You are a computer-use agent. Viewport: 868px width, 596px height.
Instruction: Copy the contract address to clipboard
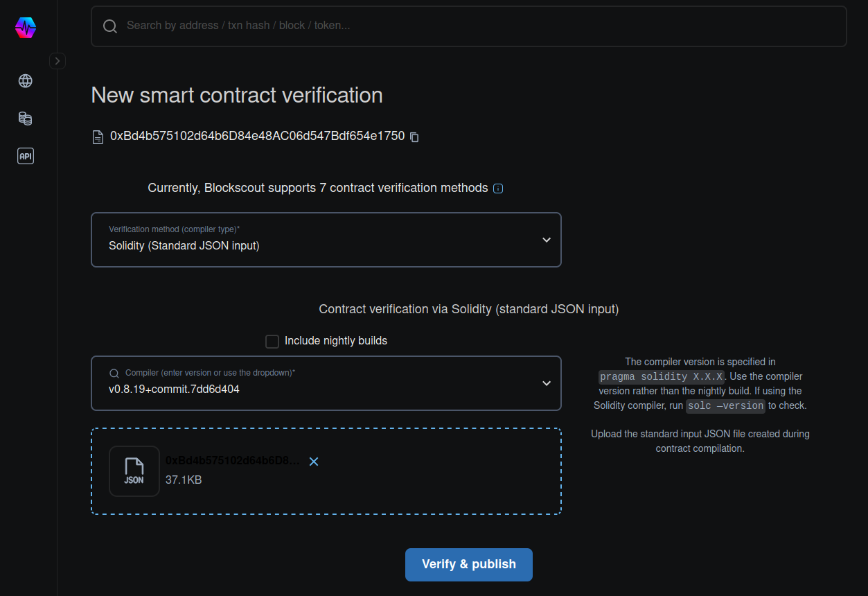coord(414,137)
